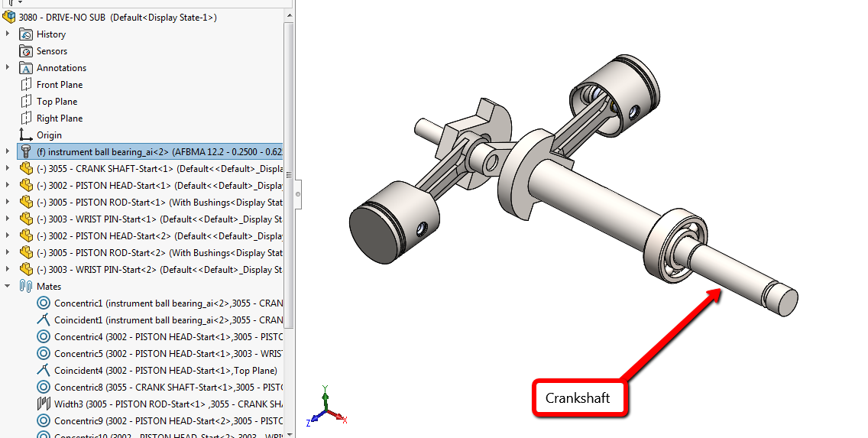Collapse the Mates folder
This screenshot has width=868, height=438.
click(x=7, y=287)
